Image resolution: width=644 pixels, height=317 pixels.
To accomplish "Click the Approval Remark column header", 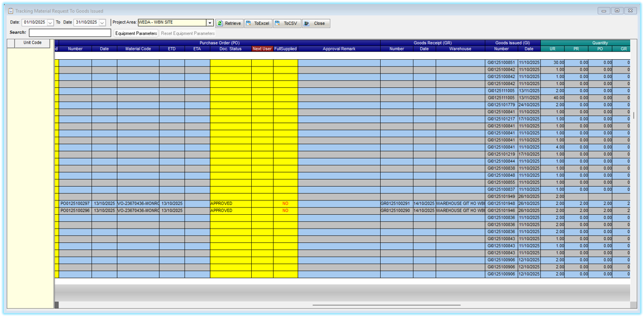I will [339, 48].
